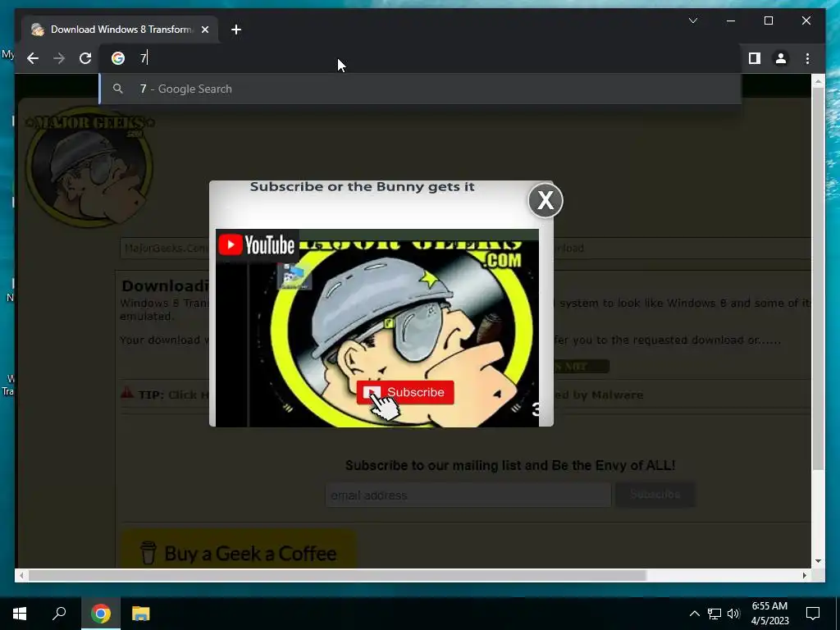Click the MajorGeeks site logo
840x630 pixels.
[x=89, y=169]
